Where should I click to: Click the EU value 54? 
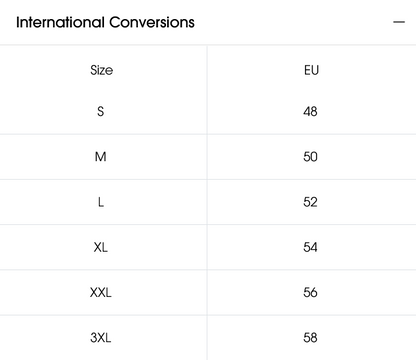point(310,247)
